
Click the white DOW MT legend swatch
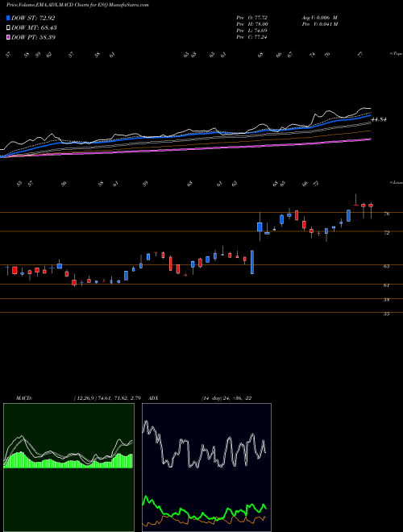tap(8, 27)
